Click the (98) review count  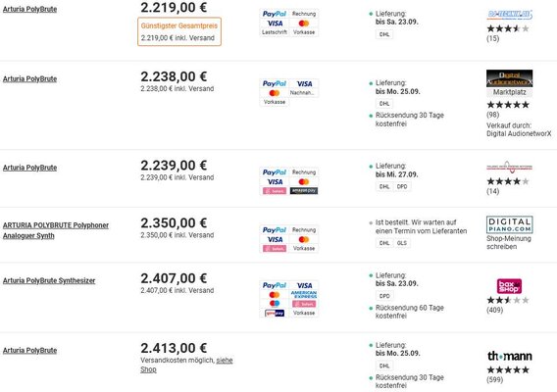(492, 115)
